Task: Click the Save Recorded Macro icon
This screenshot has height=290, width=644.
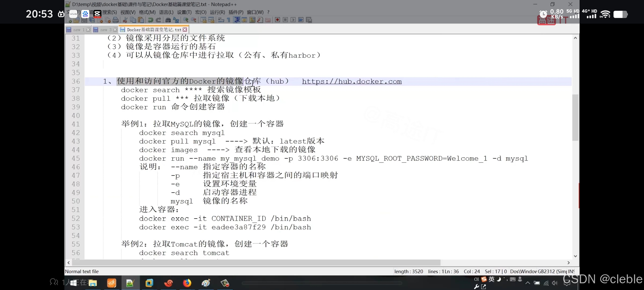Action: [309, 20]
